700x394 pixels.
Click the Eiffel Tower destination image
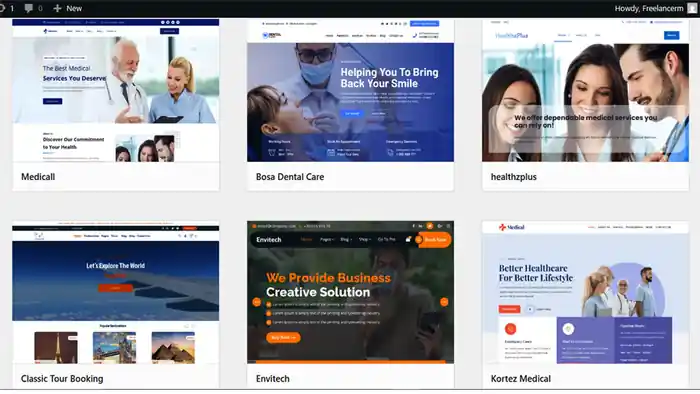(56, 348)
